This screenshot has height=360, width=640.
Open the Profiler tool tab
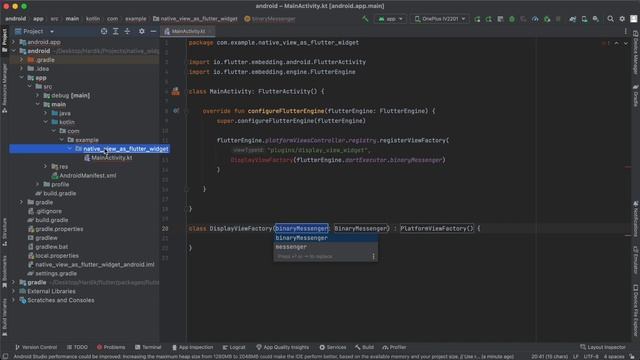tap(394, 347)
